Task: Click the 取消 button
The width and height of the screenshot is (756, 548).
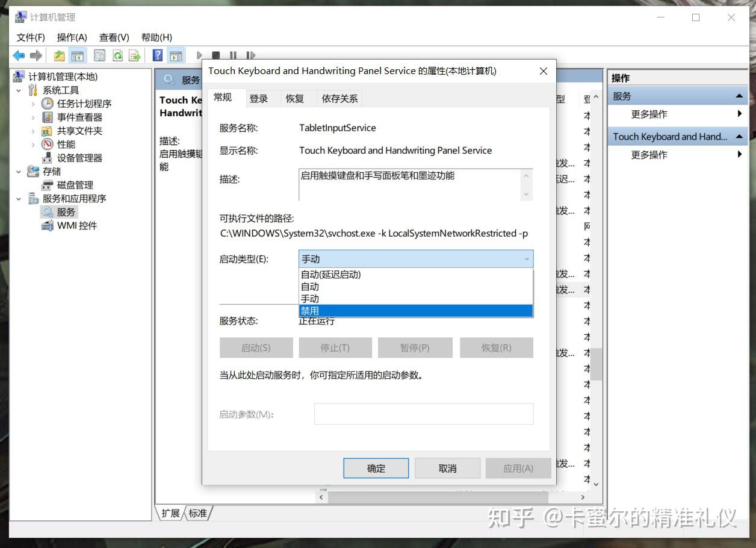Action: (447, 468)
